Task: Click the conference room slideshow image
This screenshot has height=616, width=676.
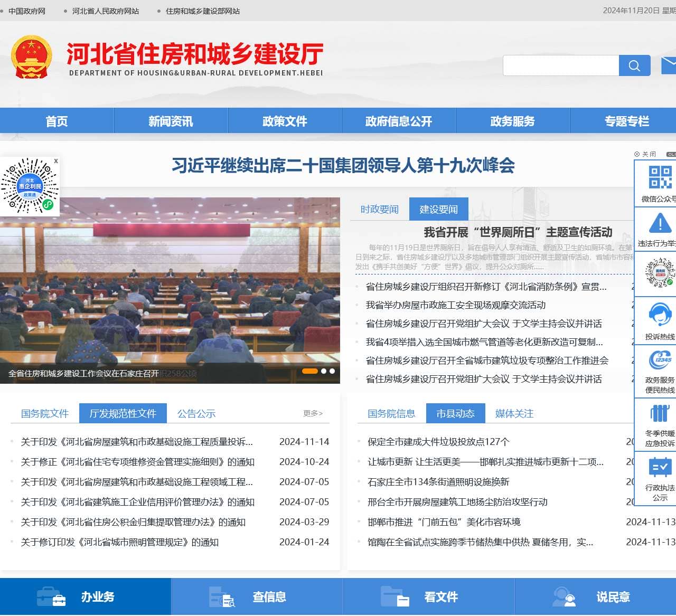Action: point(170,280)
